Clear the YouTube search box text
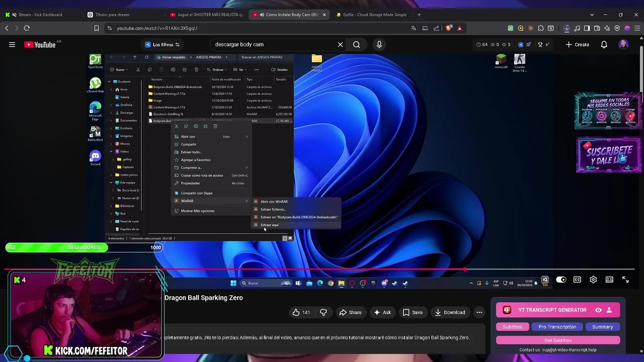This screenshot has height=362, width=644. [341, 45]
